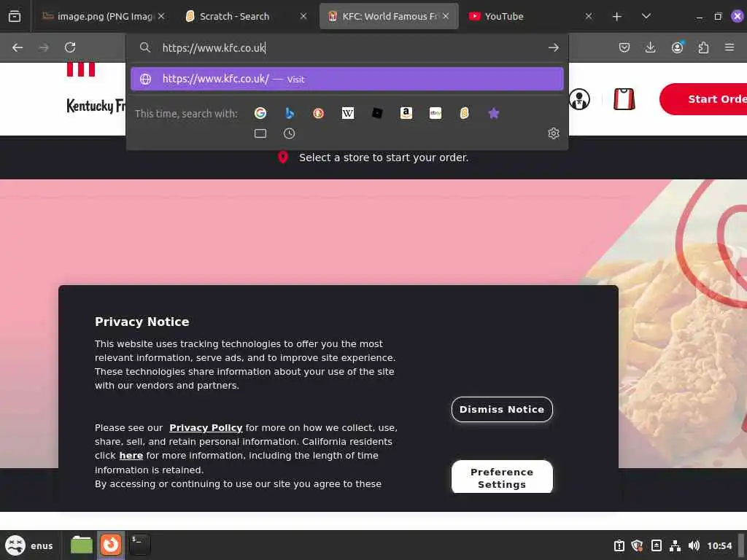
Task: Click the Kentucky Fried wordmark
Action: click(x=96, y=105)
